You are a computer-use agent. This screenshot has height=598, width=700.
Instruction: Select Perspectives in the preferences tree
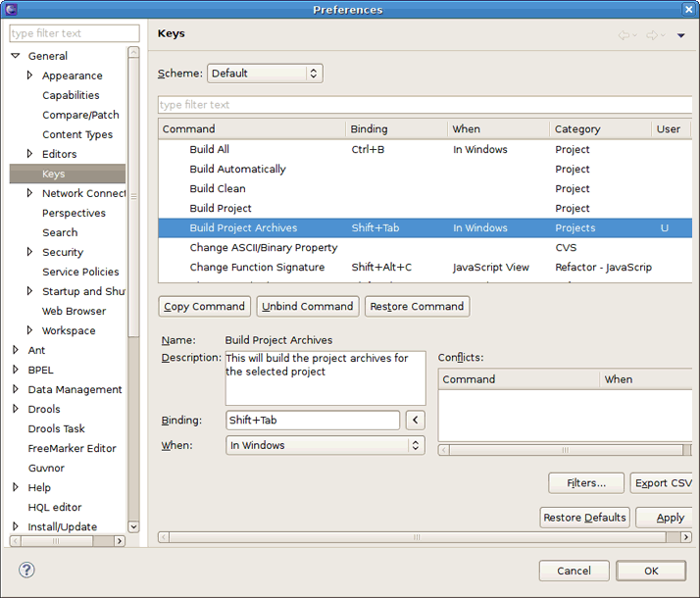[x=74, y=213]
